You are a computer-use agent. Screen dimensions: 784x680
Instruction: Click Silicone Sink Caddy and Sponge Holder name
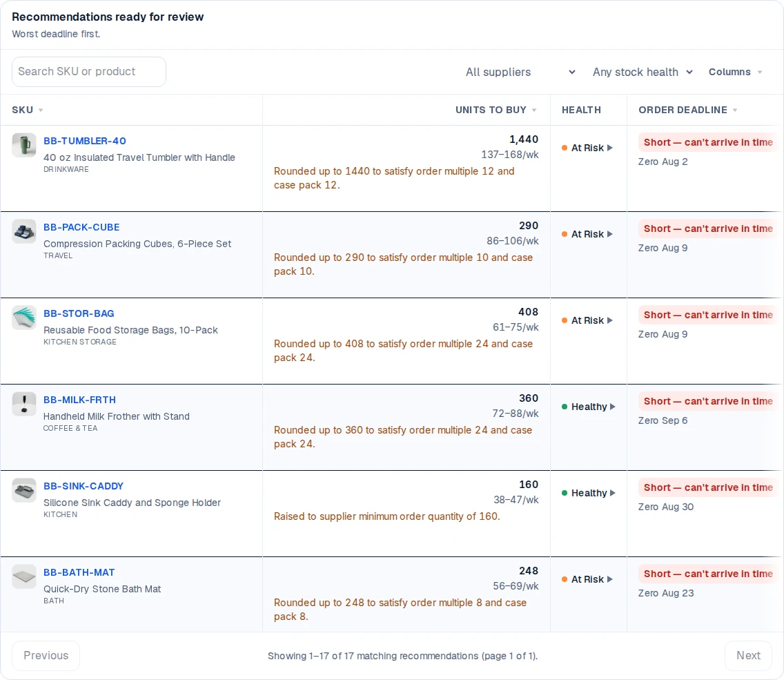132,503
